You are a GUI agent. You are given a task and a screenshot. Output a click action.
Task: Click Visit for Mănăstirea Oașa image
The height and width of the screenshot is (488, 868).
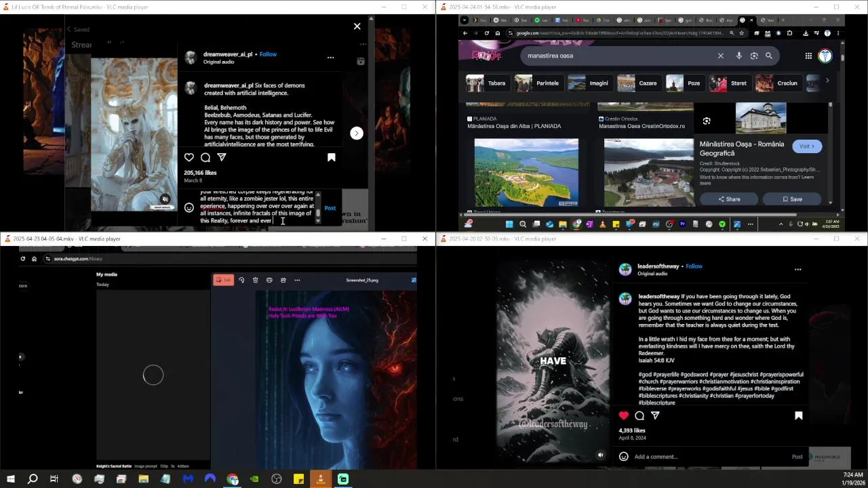(x=807, y=146)
